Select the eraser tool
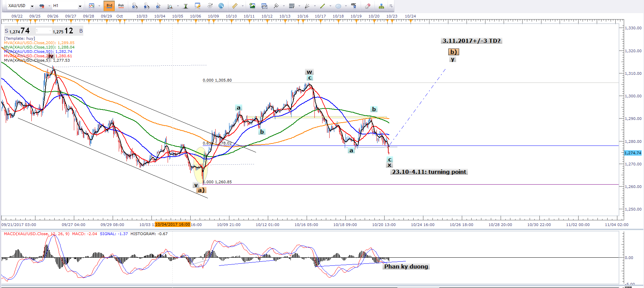 (368, 6)
